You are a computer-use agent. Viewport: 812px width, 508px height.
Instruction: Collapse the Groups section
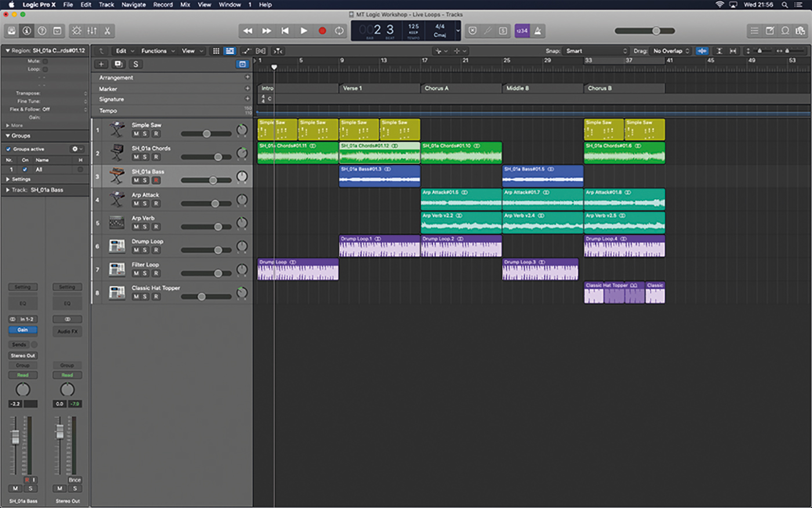point(7,136)
